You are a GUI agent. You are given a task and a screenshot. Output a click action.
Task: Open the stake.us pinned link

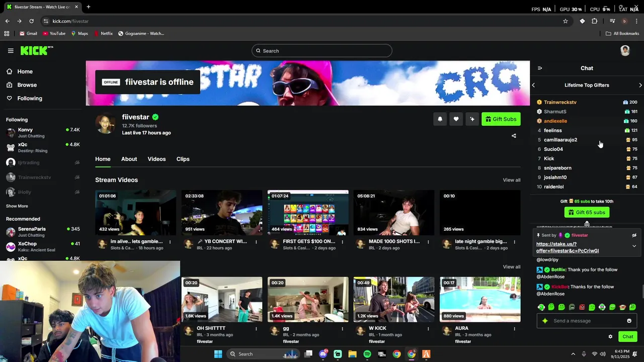[x=568, y=247]
